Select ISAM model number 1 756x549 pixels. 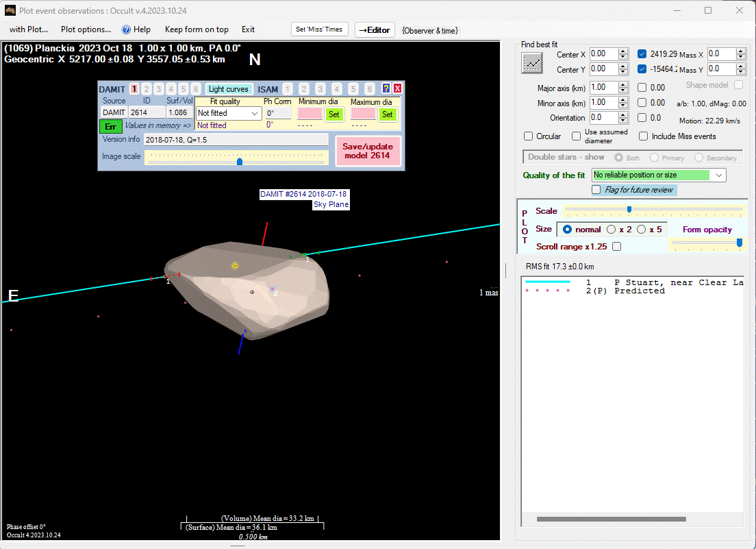[x=288, y=89]
